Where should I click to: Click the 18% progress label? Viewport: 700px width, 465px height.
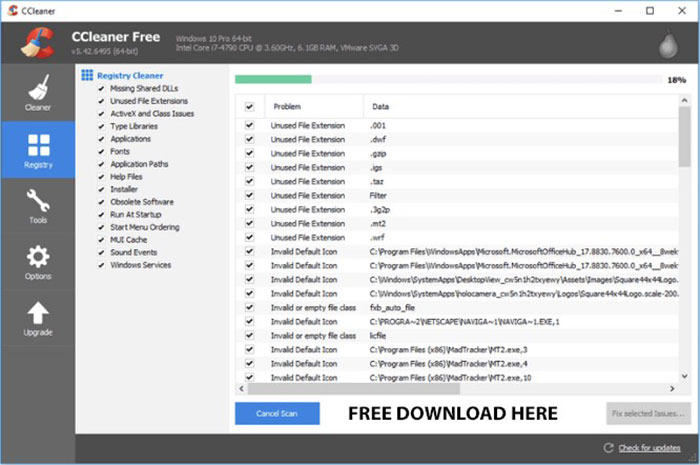click(x=676, y=80)
